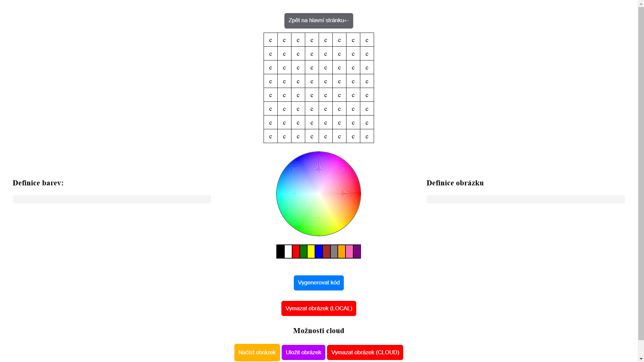Click Vymazat obrázek (LOCAL) button
Image resolution: width=644 pixels, height=362 pixels.
tap(318, 308)
